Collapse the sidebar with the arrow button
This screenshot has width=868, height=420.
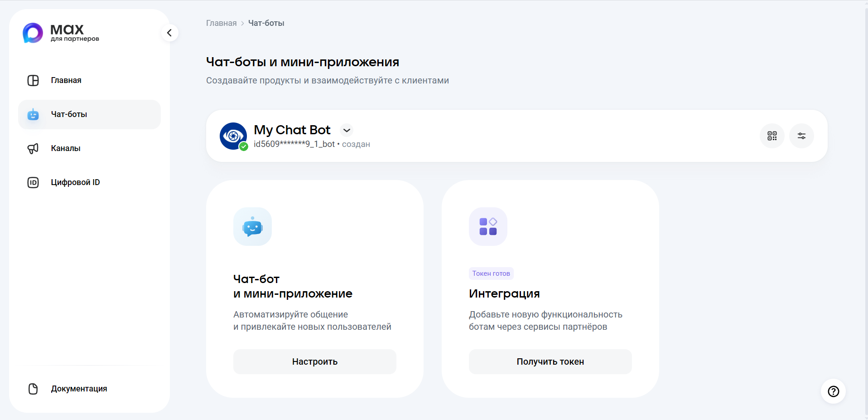(169, 33)
